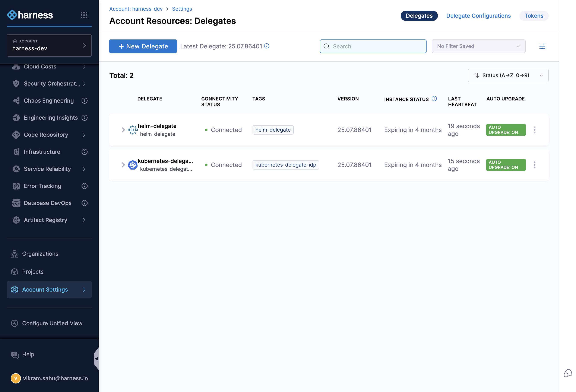This screenshot has width=576, height=392.
Task: Click the Helm logo icon
Action: pyautogui.click(x=133, y=130)
